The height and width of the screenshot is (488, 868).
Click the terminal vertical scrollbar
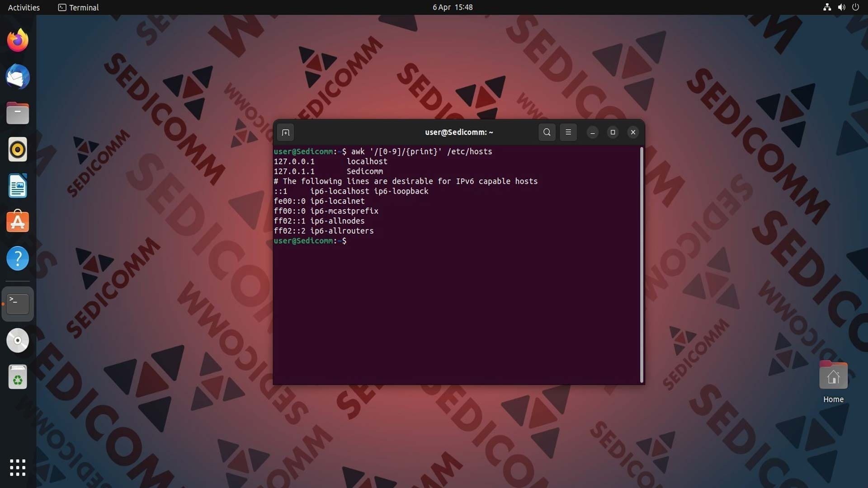pyautogui.click(x=642, y=265)
